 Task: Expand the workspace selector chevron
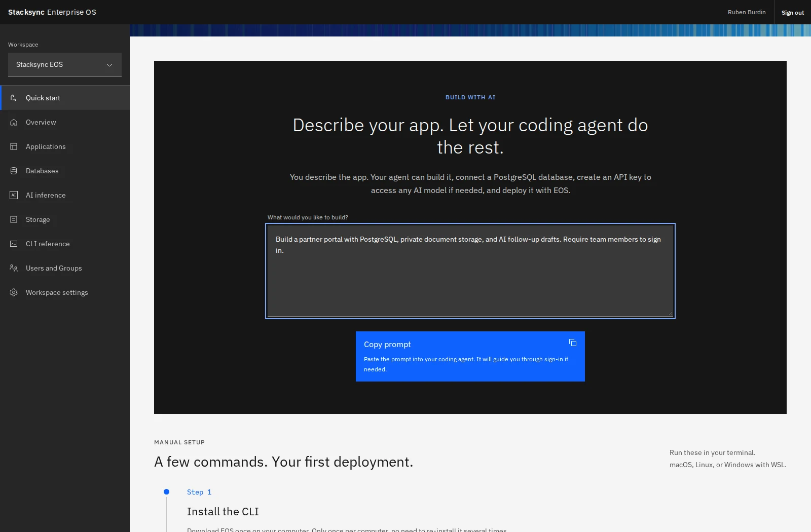coord(109,65)
